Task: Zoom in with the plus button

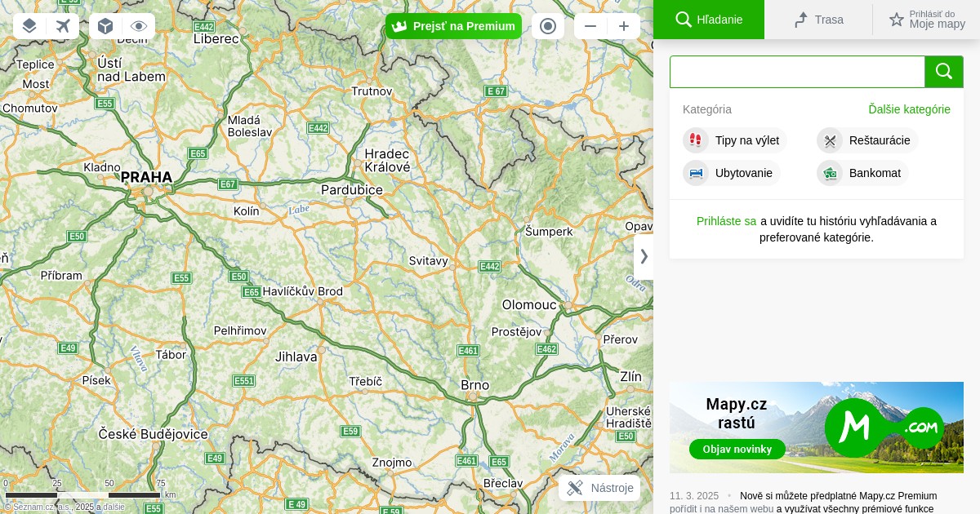Action: [x=624, y=26]
